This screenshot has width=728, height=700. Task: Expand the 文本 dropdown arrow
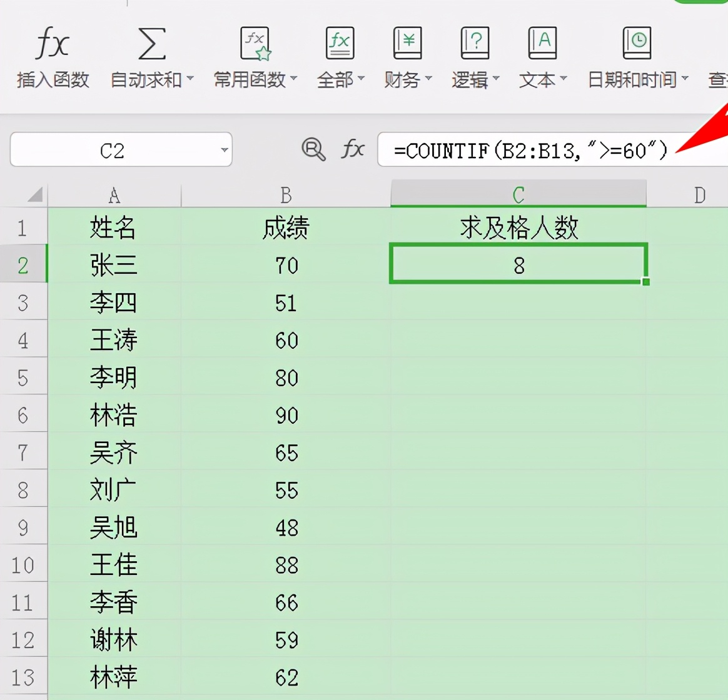click(563, 79)
